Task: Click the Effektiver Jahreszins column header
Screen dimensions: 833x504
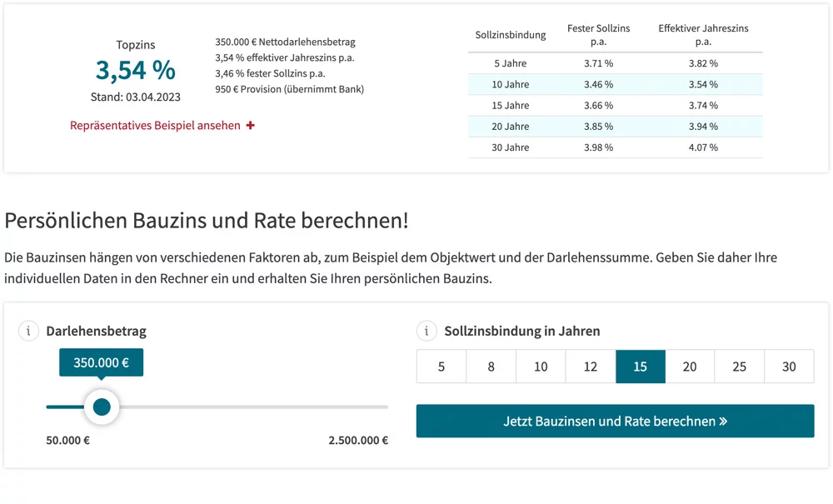Action: (x=703, y=34)
